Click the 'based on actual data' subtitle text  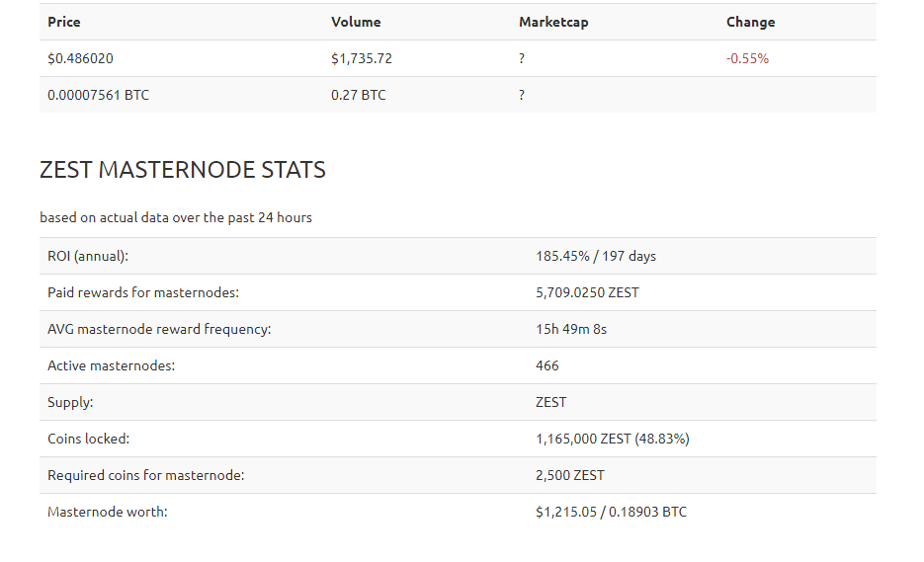[x=176, y=217]
